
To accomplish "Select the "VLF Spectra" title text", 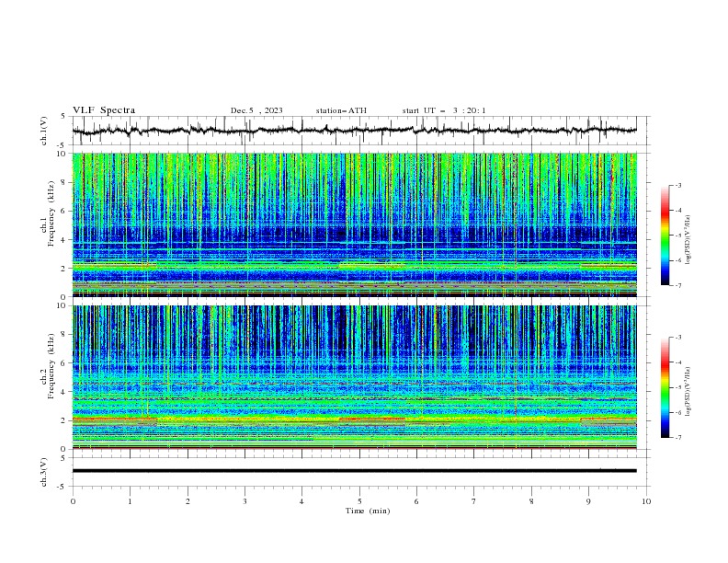I will pos(104,110).
